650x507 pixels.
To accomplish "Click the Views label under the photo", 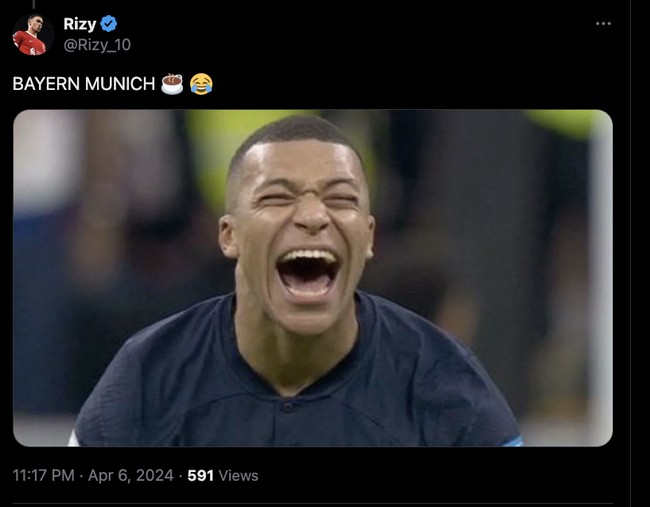I will [238, 476].
